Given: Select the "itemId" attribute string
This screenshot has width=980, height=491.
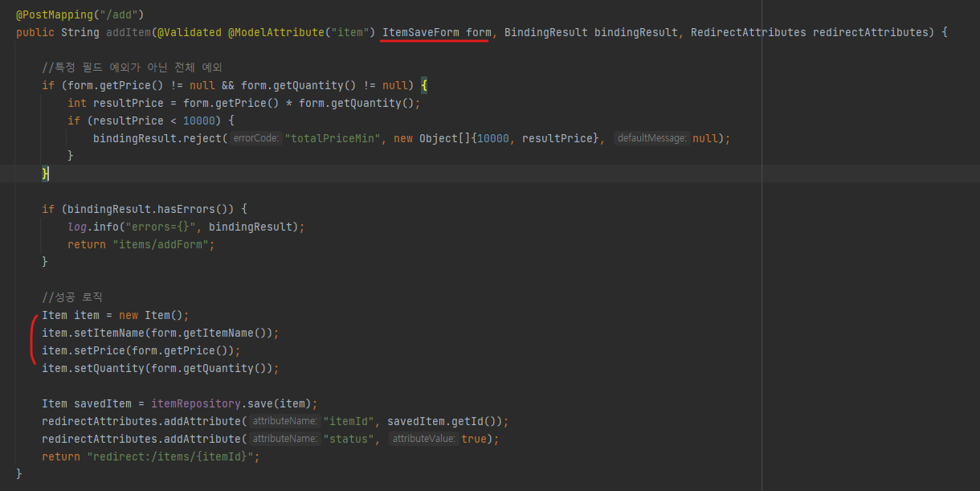Looking at the screenshot, I should coord(349,421).
